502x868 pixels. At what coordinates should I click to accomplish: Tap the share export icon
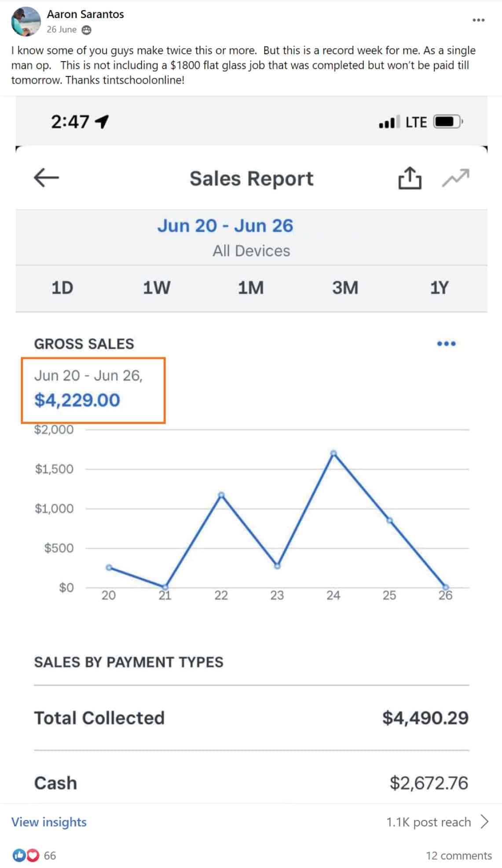click(x=410, y=178)
